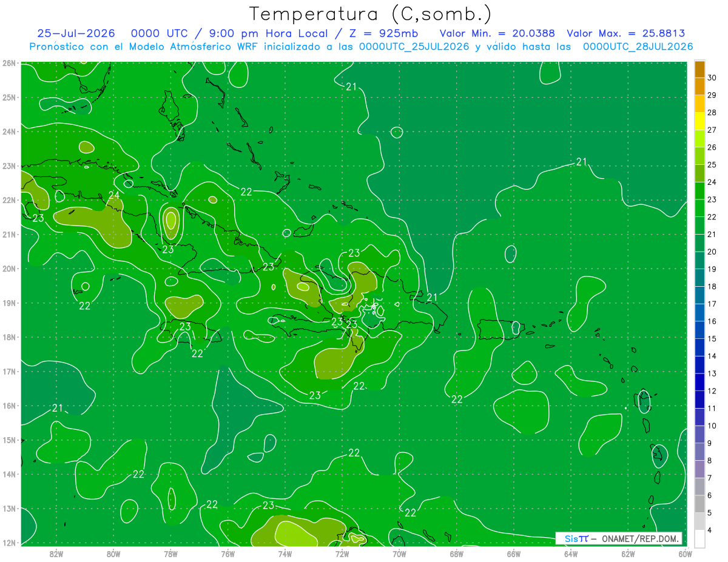Screen dimensions: 728x562
Task: Click the "12N" latitude axis label
Action: tap(9, 543)
